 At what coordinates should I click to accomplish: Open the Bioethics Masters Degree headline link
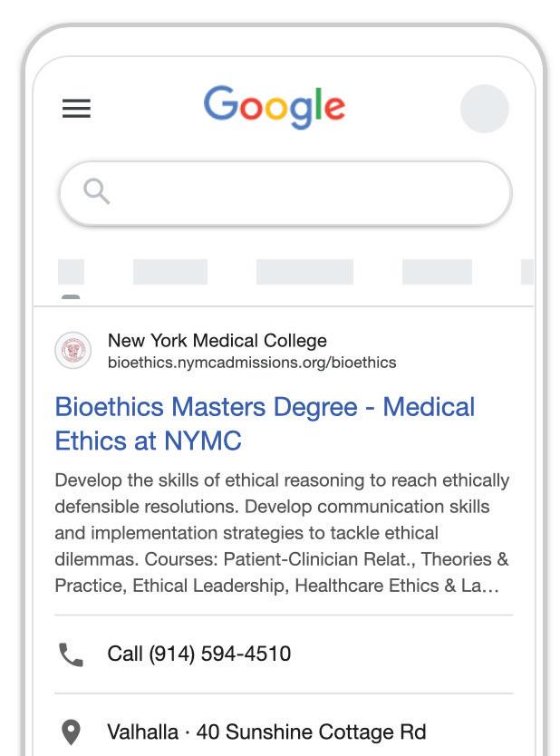pyautogui.click(x=264, y=423)
